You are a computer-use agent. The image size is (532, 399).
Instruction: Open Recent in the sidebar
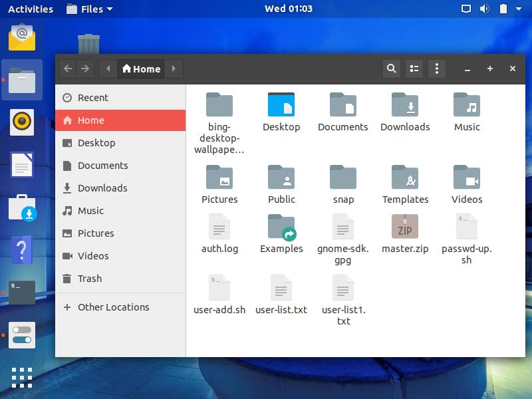[120, 98]
